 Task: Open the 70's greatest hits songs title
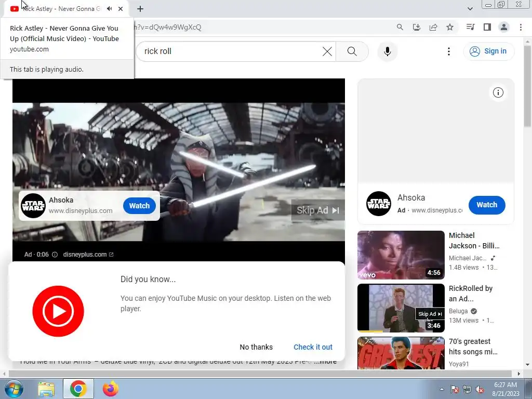coord(473,347)
